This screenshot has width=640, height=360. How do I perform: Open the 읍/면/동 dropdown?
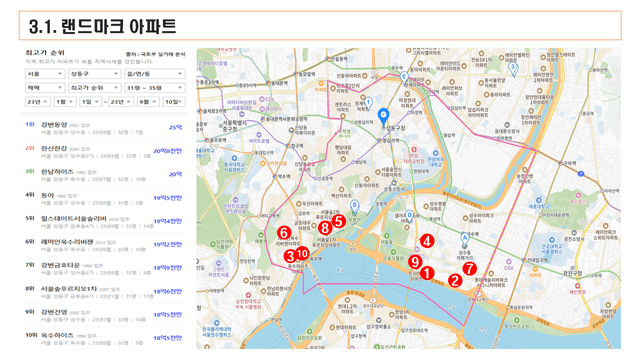tap(154, 74)
